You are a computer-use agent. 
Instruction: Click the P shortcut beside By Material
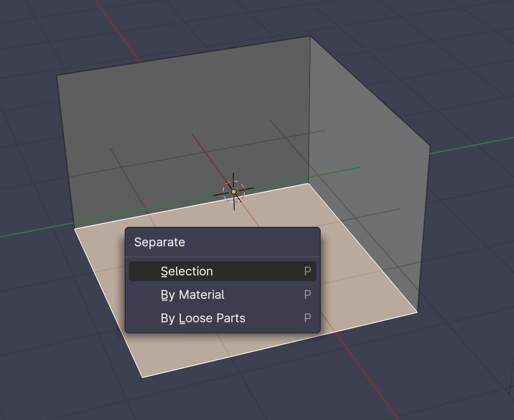pyautogui.click(x=307, y=294)
